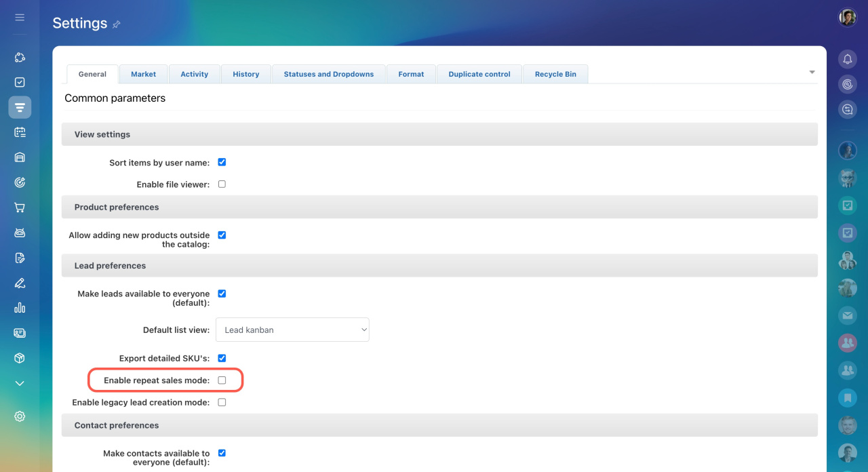Screen dimensions: 868x472
Task: Open the calendar icon in the left sidebar
Action: tap(20, 132)
